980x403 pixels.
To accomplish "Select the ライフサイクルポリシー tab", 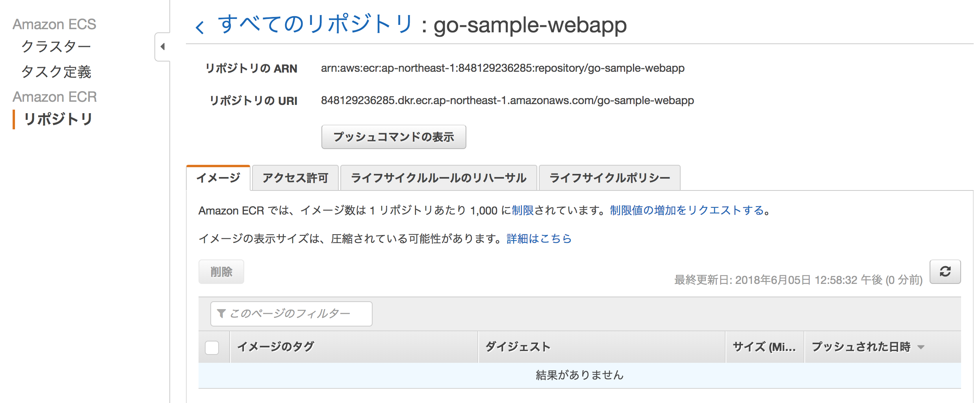I will (609, 178).
